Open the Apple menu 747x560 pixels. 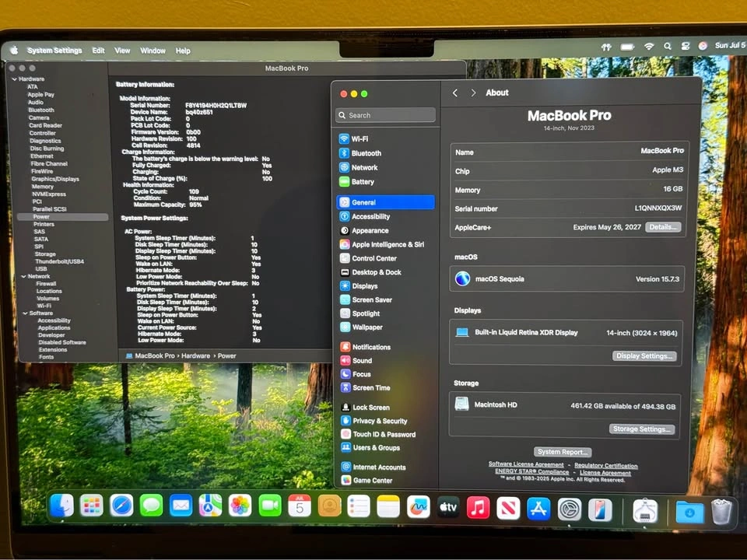click(14, 50)
